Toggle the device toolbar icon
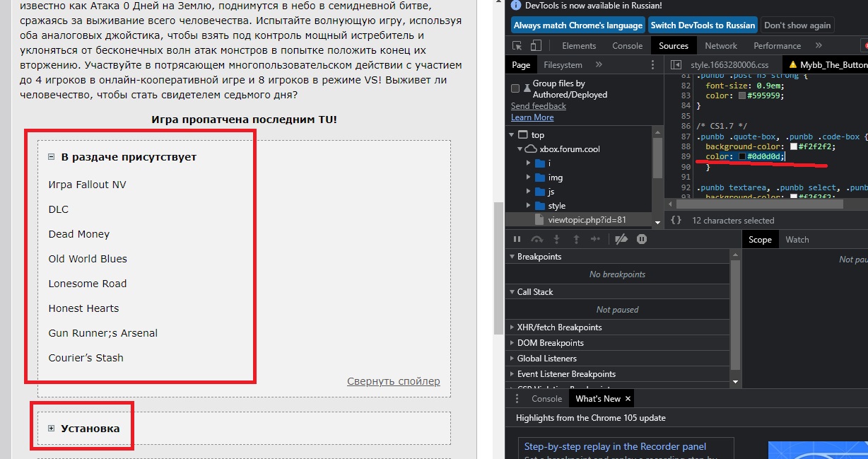This screenshot has width=868, height=459. tap(535, 46)
